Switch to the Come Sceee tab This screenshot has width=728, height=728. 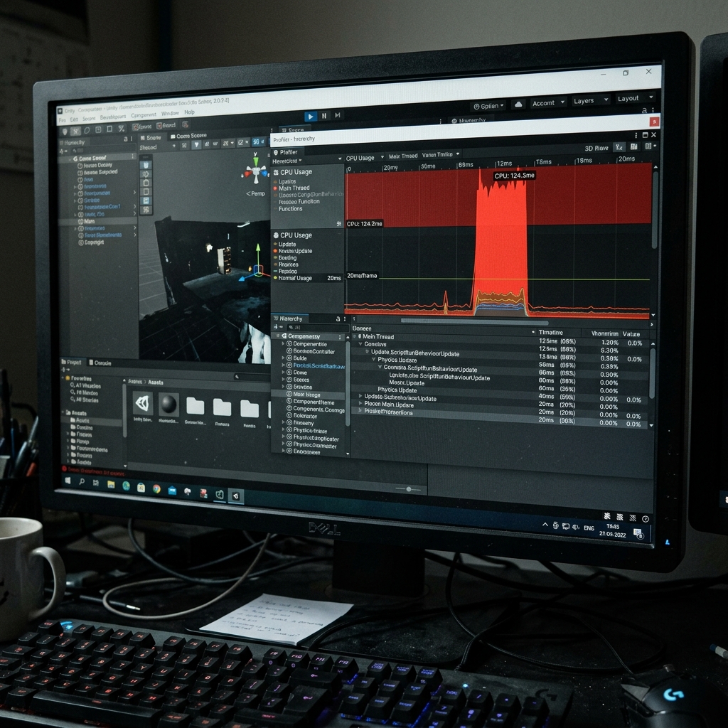(188, 136)
